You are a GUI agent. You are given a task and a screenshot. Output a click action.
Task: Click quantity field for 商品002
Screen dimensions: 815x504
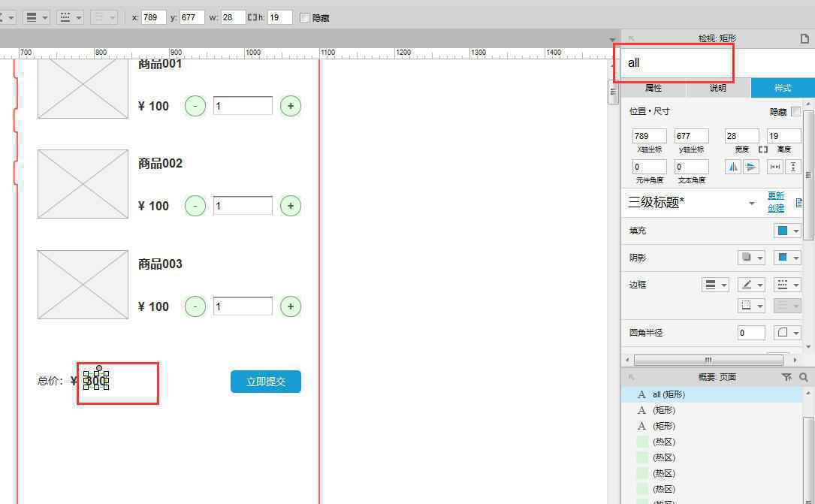pyautogui.click(x=243, y=206)
